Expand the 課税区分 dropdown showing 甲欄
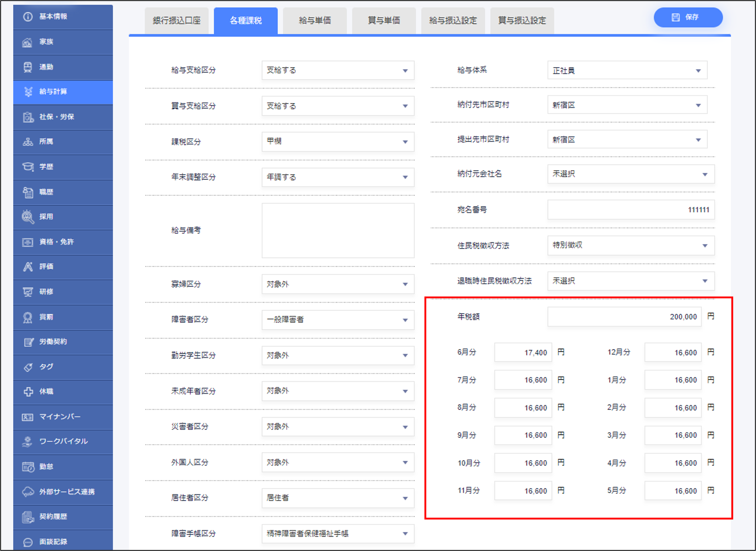 [x=338, y=142]
